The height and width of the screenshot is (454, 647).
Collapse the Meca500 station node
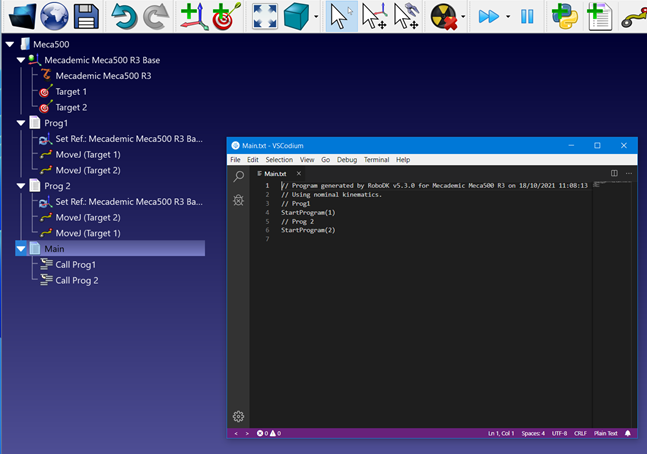[10, 44]
